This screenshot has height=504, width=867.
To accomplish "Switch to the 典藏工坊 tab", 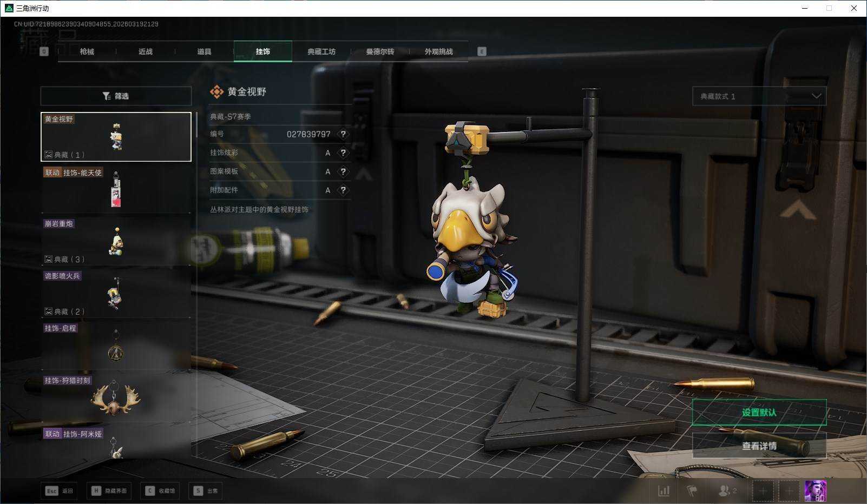I will tap(321, 51).
